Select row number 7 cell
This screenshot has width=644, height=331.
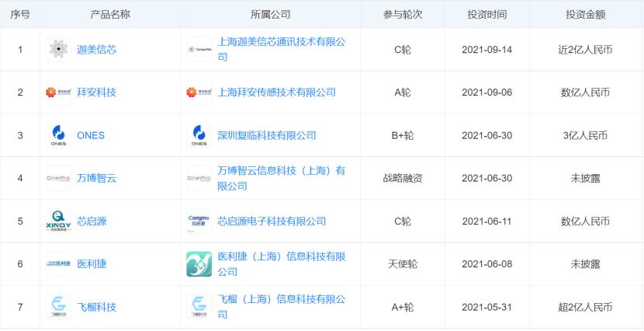point(20,307)
